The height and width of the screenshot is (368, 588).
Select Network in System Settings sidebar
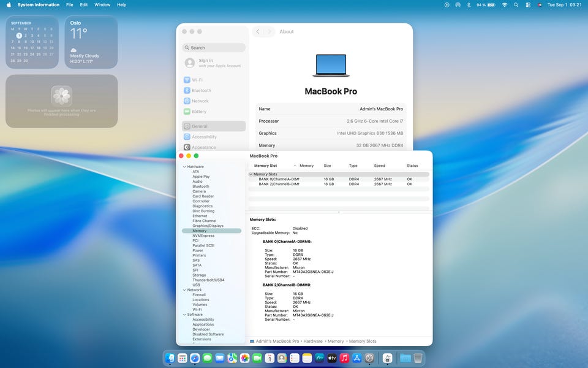click(214, 101)
